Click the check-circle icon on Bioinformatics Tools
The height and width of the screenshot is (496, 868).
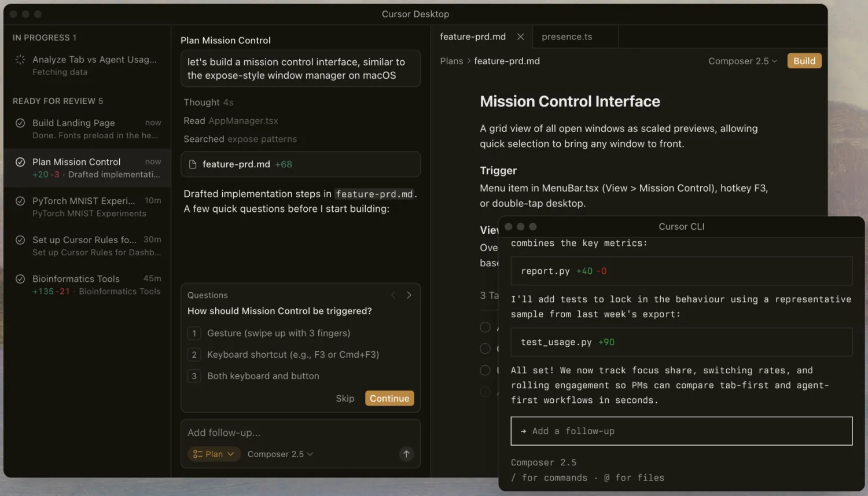click(x=20, y=279)
